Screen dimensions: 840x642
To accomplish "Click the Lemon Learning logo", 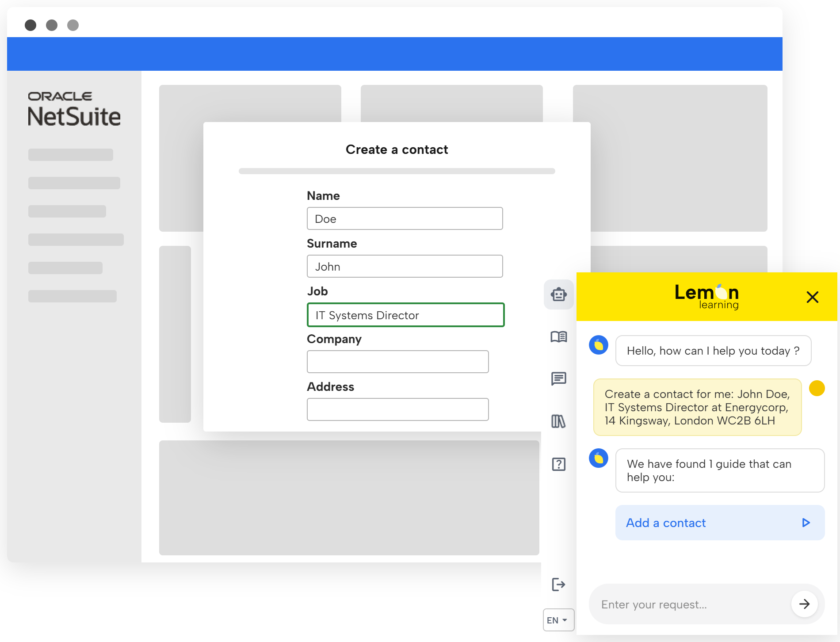I will coord(706,296).
